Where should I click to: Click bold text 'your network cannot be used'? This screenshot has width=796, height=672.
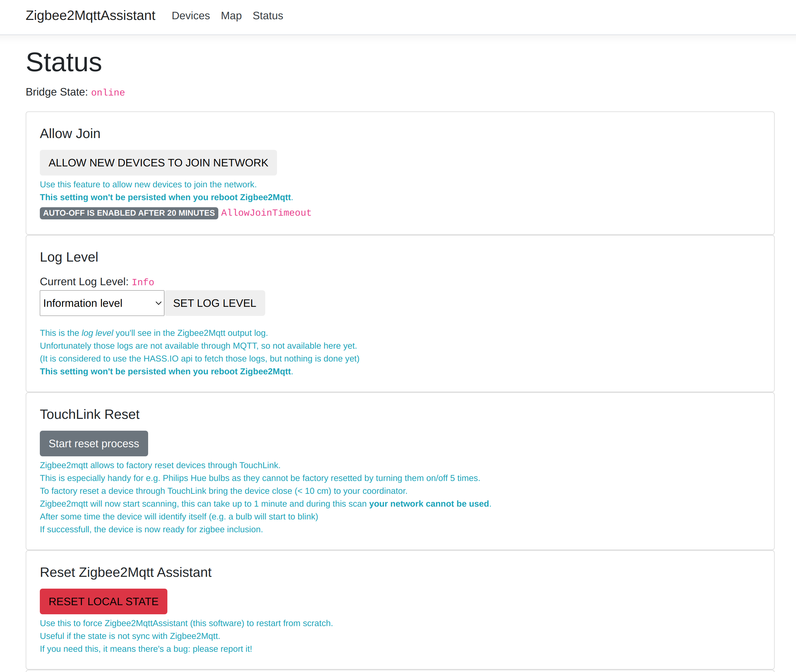429,504
